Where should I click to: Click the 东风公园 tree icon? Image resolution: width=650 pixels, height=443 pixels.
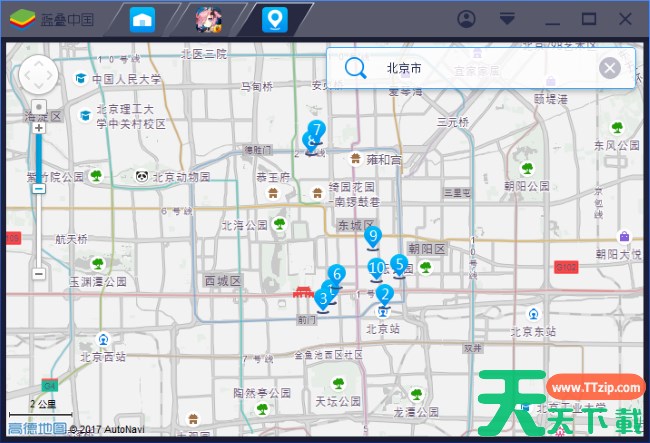pyautogui.click(x=617, y=127)
